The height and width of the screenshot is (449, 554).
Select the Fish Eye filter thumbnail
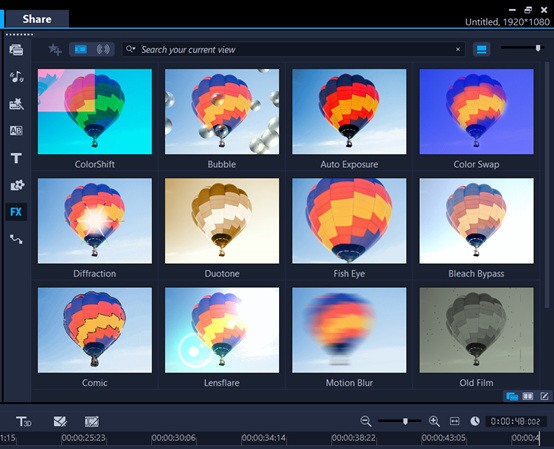pyautogui.click(x=349, y=221)
